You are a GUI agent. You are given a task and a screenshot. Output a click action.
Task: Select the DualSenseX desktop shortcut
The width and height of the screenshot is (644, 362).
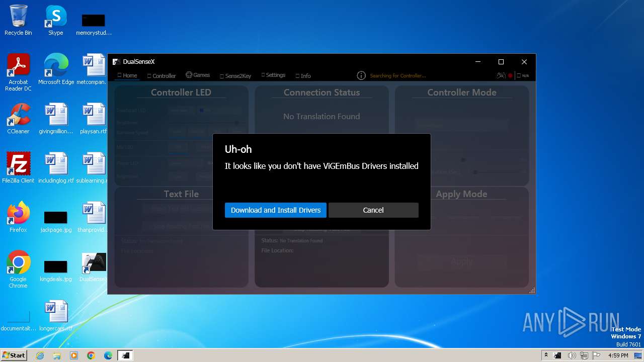pos(94,267)
